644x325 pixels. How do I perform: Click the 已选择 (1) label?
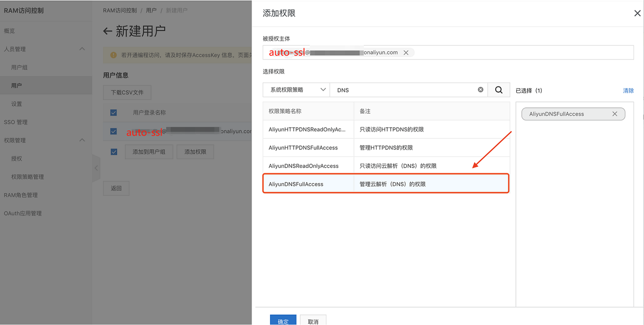[x=528, y=90]
